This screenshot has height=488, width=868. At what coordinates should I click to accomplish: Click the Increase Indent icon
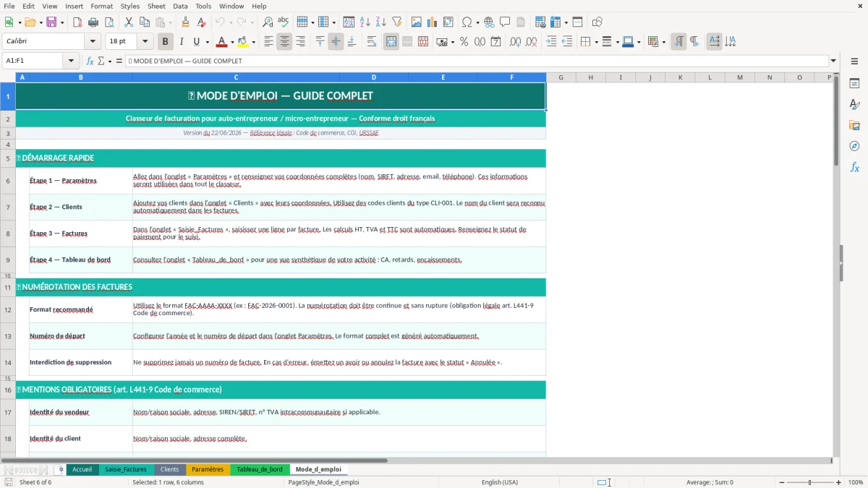[551, 42]
